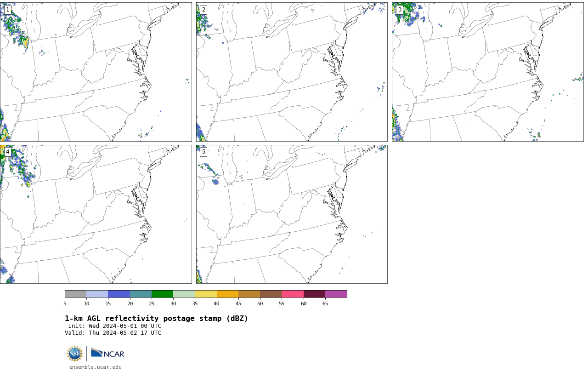Click the number label on map 2

tap(204, 10)
